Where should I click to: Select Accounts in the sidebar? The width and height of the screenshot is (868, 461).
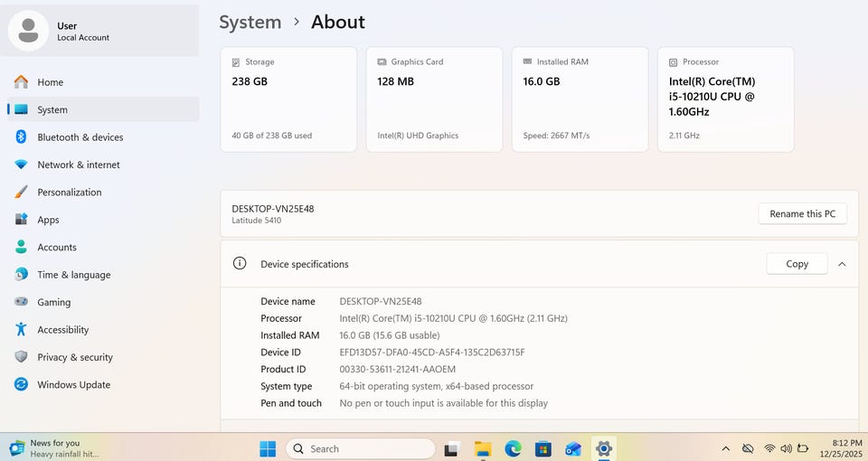tap(56, 248)
